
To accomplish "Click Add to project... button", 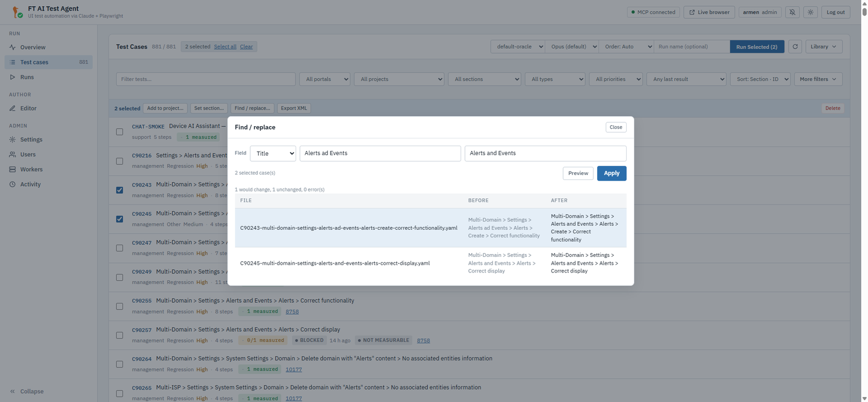I will (x=165, y=109).
